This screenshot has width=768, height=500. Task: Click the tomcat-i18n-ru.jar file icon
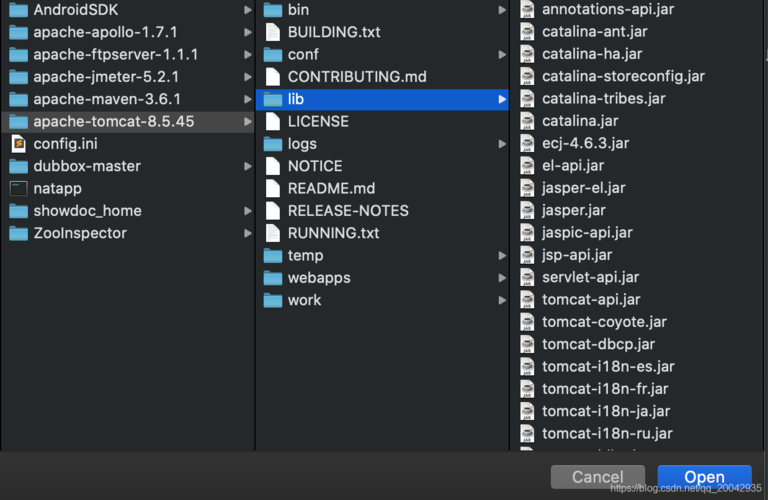527,433
